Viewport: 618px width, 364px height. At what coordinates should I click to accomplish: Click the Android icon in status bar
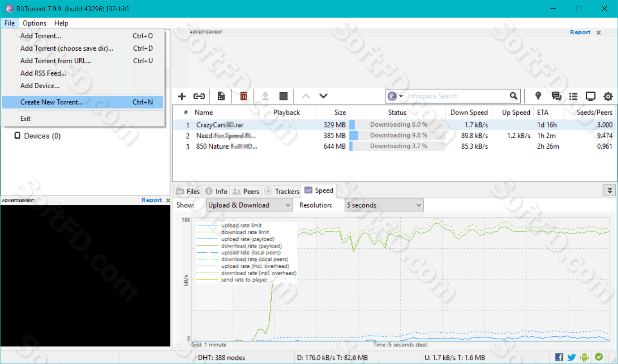(585, 357)
